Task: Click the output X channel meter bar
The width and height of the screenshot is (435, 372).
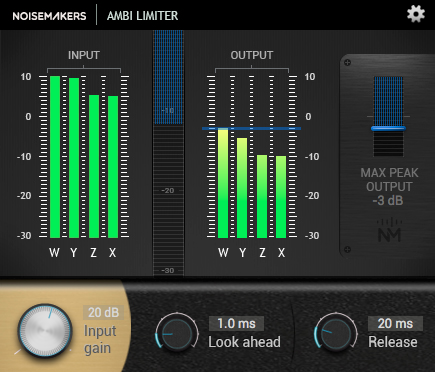Action: pos(281,197)
